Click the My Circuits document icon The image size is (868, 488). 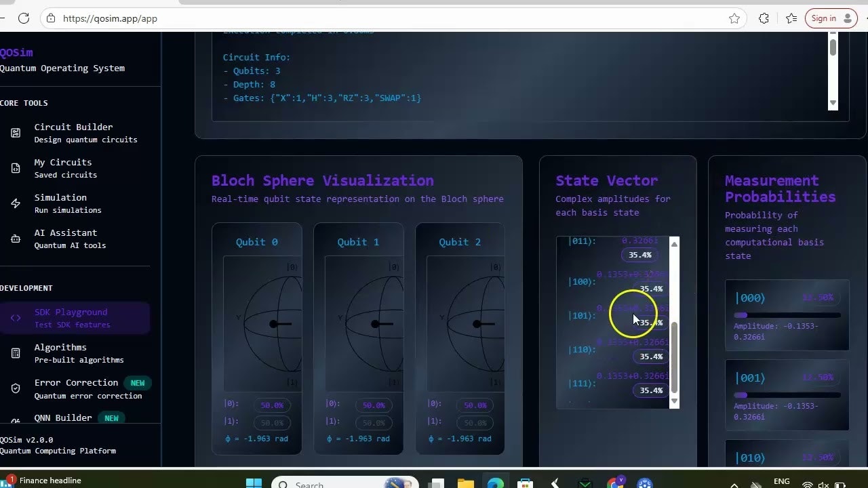tap(16, 168)
